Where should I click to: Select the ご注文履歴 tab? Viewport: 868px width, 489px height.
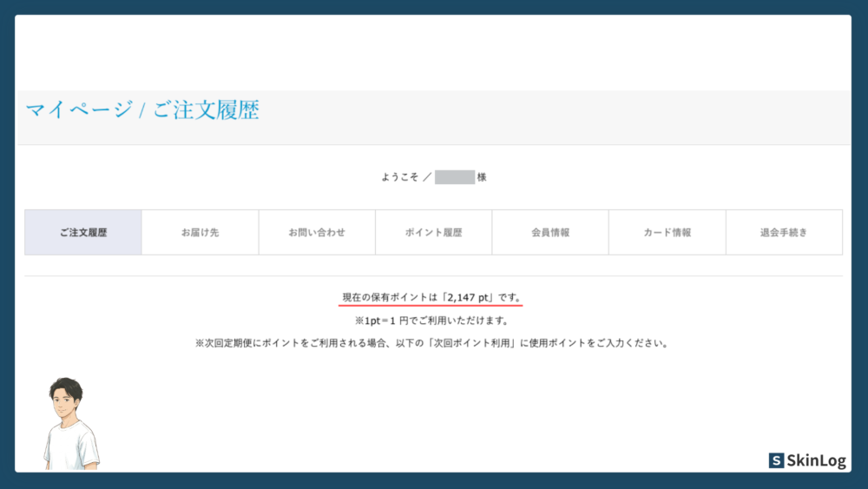pos(83,233)
